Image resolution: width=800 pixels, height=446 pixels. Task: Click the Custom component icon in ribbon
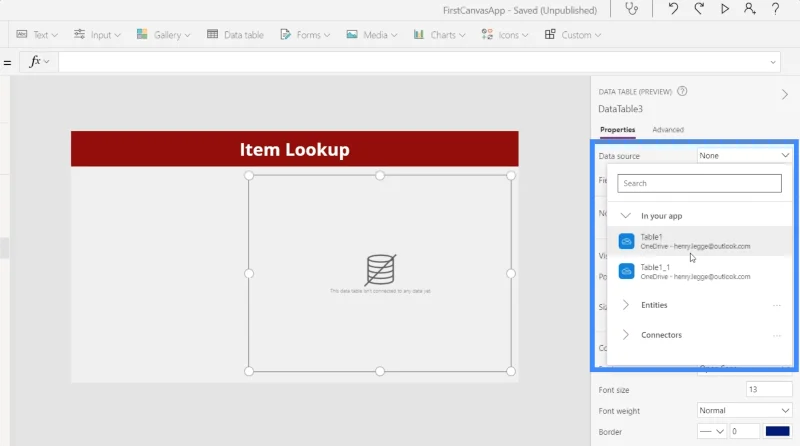(550, 34)
